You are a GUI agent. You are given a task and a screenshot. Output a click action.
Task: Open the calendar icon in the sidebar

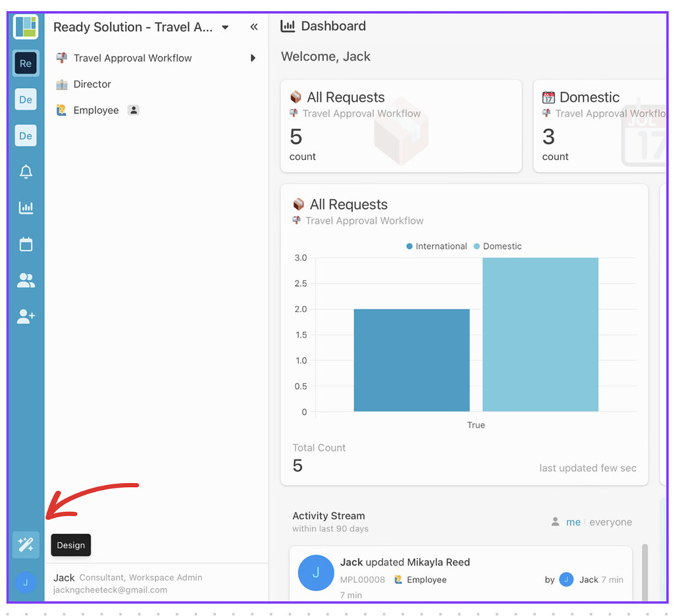coord(26,244)
